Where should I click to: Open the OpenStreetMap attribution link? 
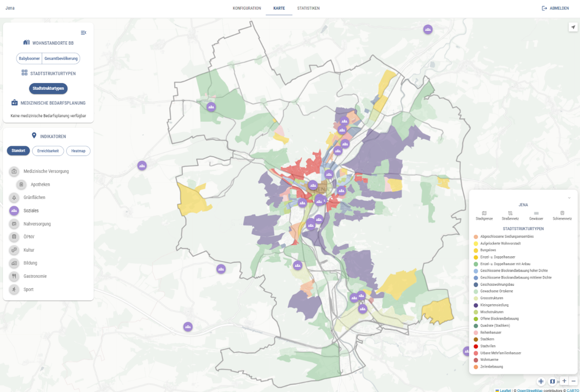pyautogui.click(x=529, y=390)
